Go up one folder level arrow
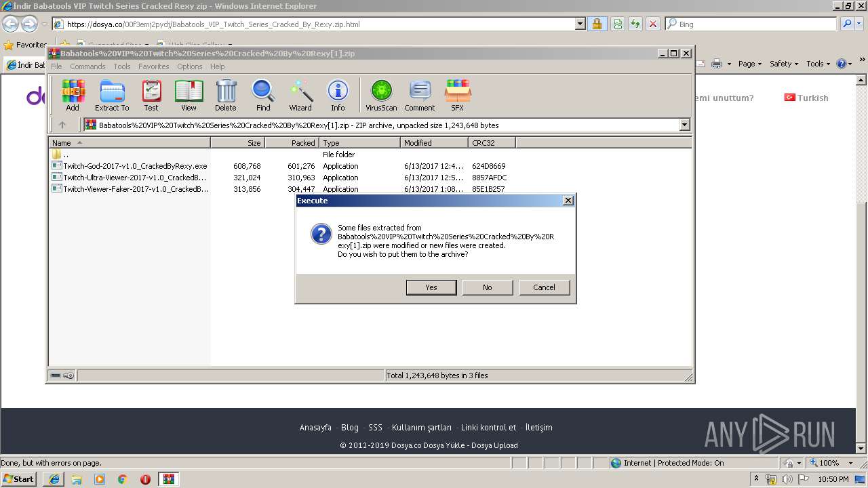 pyautogui.click(x=62, y=125)
